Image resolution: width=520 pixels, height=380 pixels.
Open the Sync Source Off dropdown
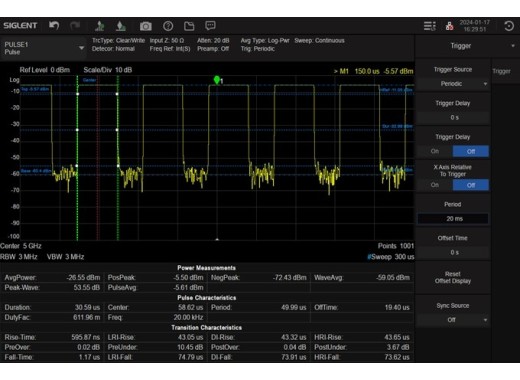click(453, 320)
